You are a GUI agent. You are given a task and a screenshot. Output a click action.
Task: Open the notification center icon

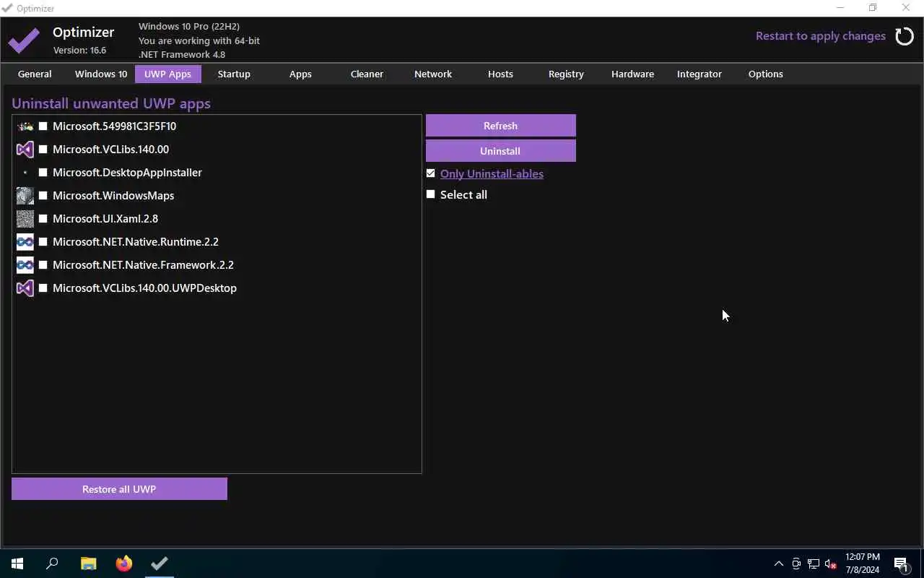coord(901,564)
